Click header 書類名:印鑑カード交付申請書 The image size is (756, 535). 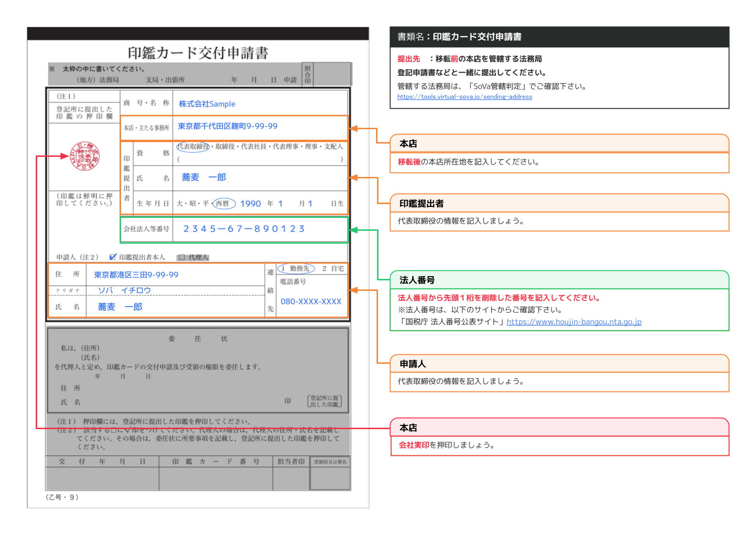pos(460,37)
